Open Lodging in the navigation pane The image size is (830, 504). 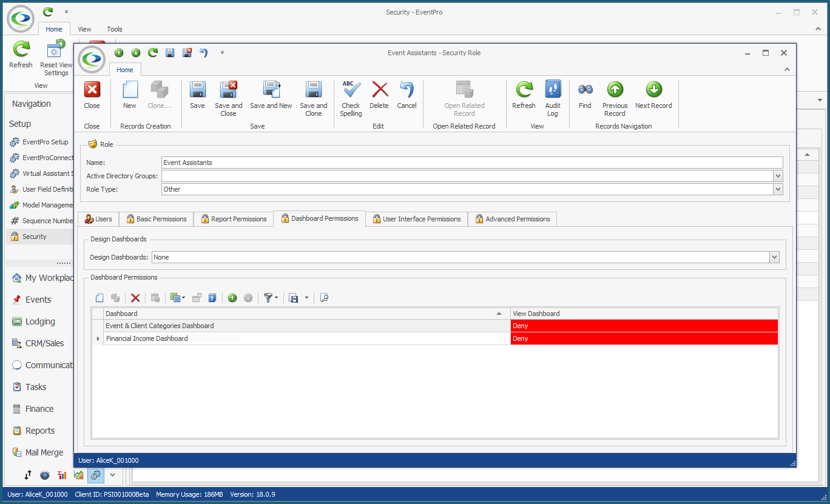click(x=40, y=321)
